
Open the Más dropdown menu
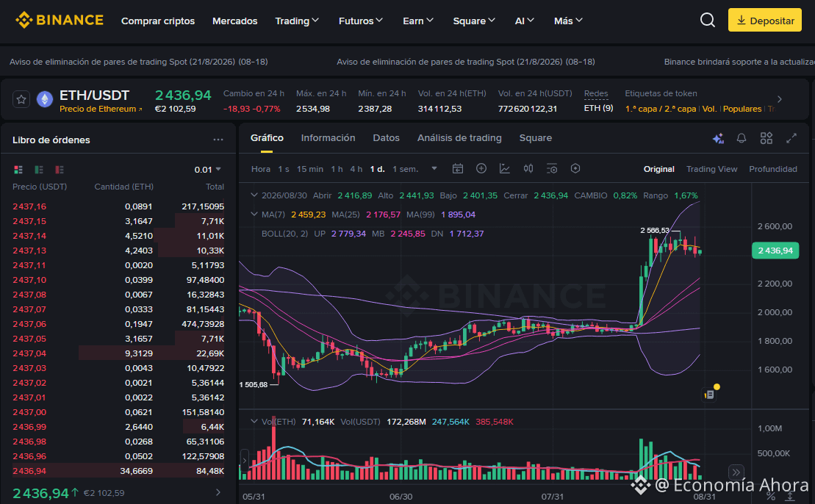pos(568,21)
